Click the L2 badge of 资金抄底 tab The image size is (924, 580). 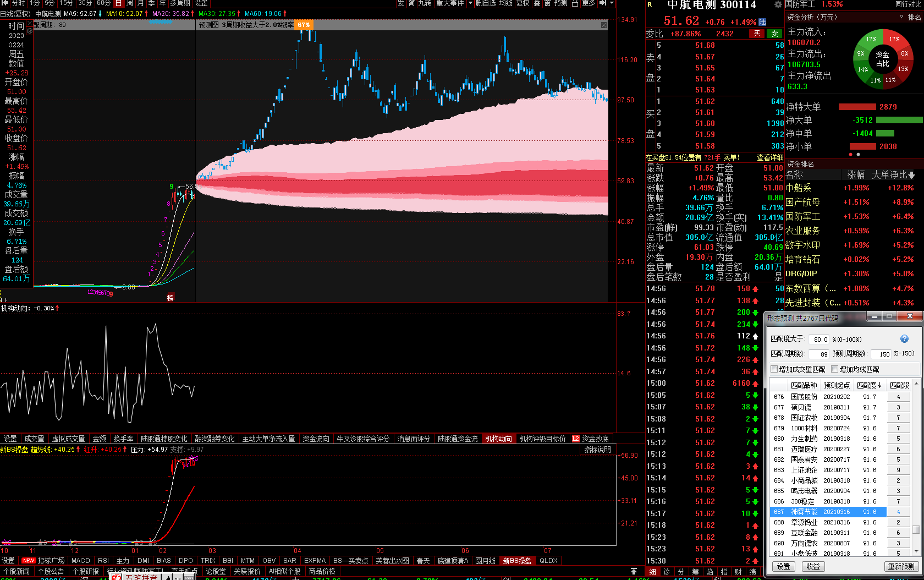[x=576, y=439]
